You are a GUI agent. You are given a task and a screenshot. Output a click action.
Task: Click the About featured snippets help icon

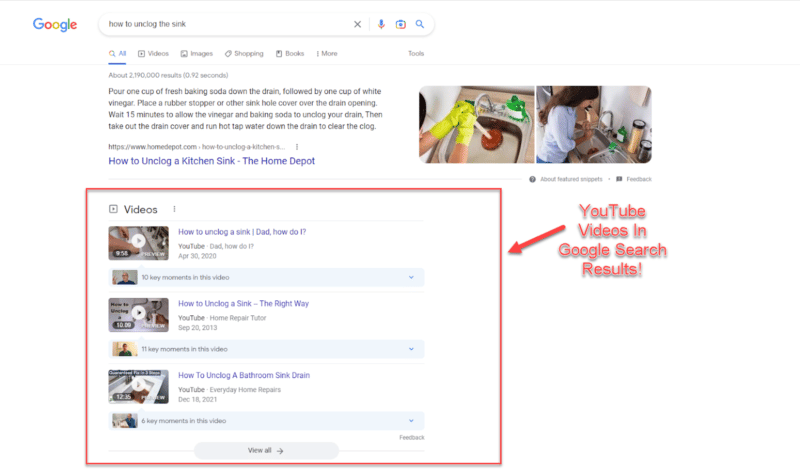[532, 179]
